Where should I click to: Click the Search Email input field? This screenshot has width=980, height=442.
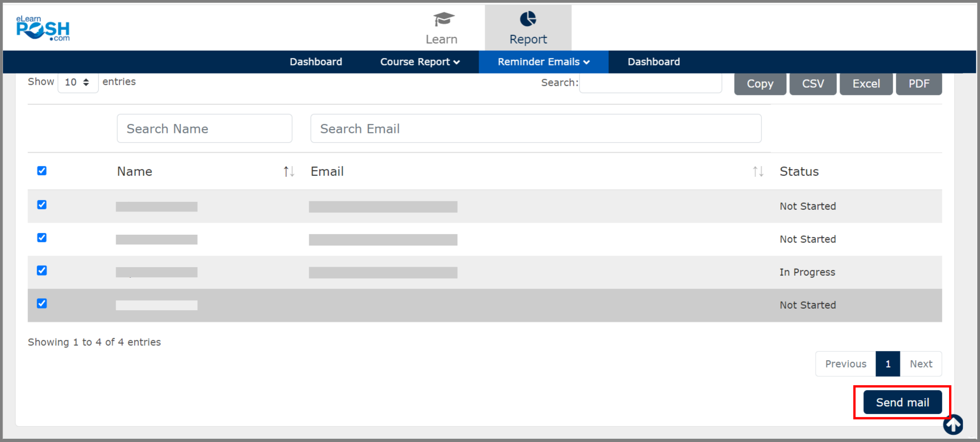click(x=535, y=129)
